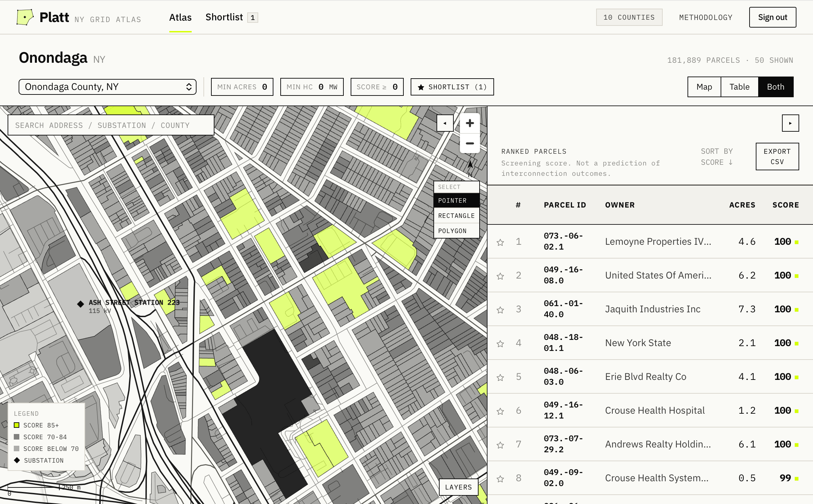Open the Methodology page
Image resolution: width=813 pixels, height=504 pixels.
point(706,17)
